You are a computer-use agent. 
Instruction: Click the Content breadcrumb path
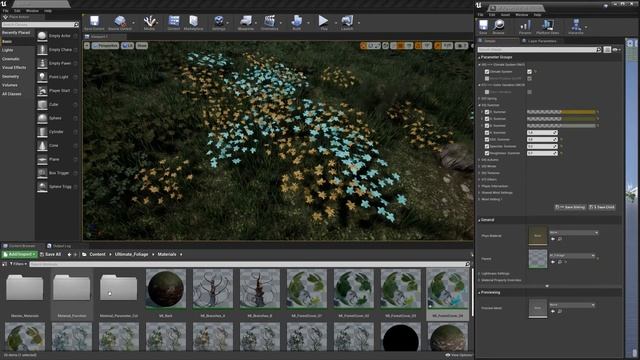pos(97,254)
